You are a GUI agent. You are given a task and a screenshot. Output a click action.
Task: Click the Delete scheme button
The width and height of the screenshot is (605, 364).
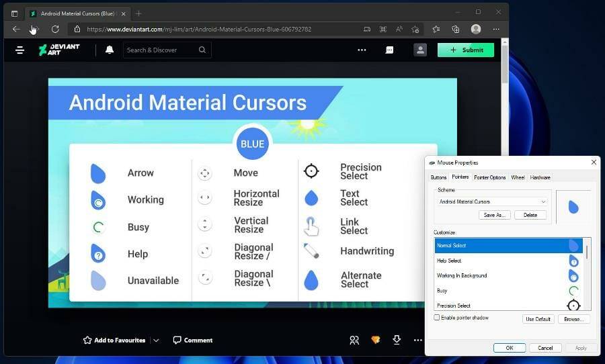[x=530, y=215]
